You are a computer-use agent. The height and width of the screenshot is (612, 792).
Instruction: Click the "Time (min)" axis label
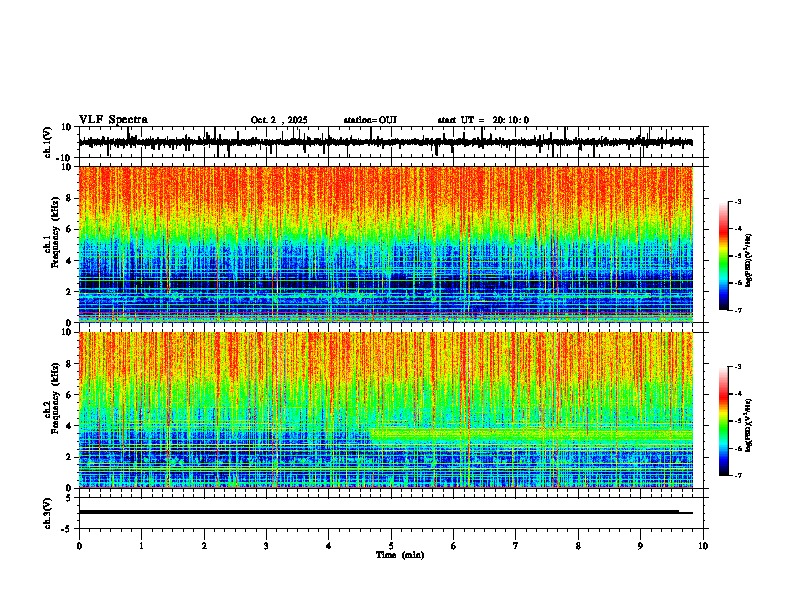pyautogui.click(x=400, y=555)
